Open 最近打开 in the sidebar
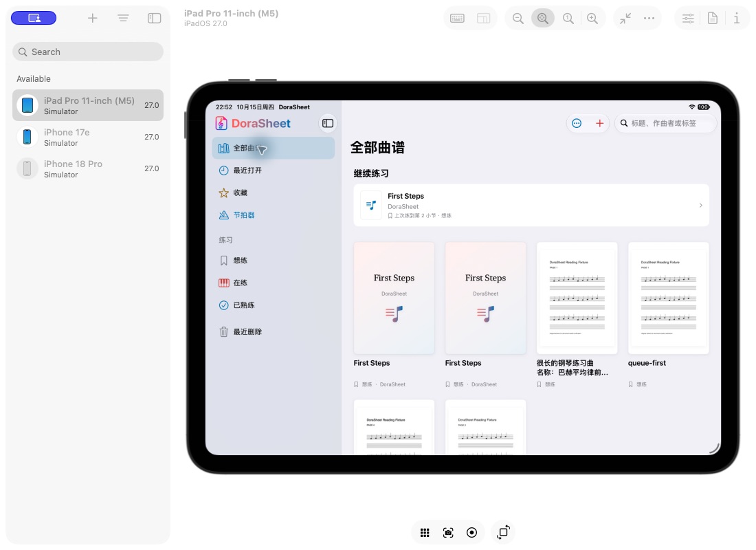The width and height of the screenshot is (756, 550). click(274, 170)
